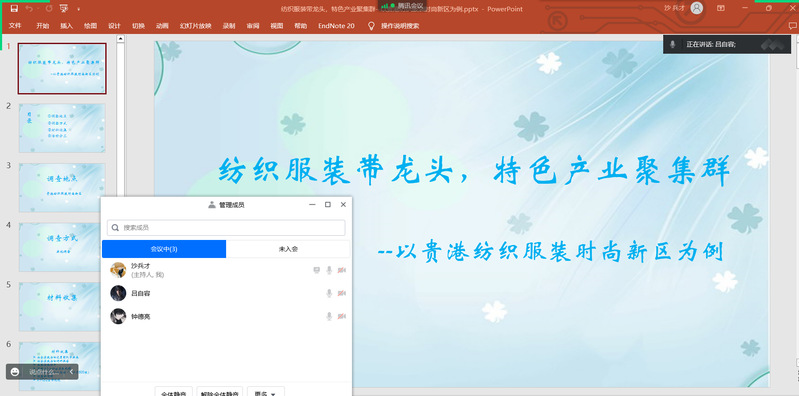Viewport: 799px width, 396px height.
Task: Switch to the 插入 ribbon tab
Action: pos(67,25)
